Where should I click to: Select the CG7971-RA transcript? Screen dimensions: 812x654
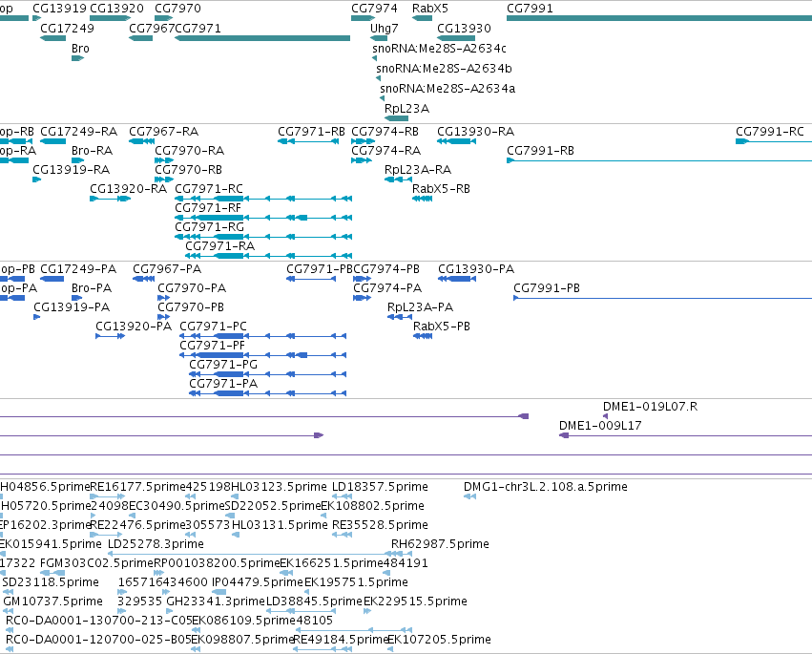click(x=269, y=256)
